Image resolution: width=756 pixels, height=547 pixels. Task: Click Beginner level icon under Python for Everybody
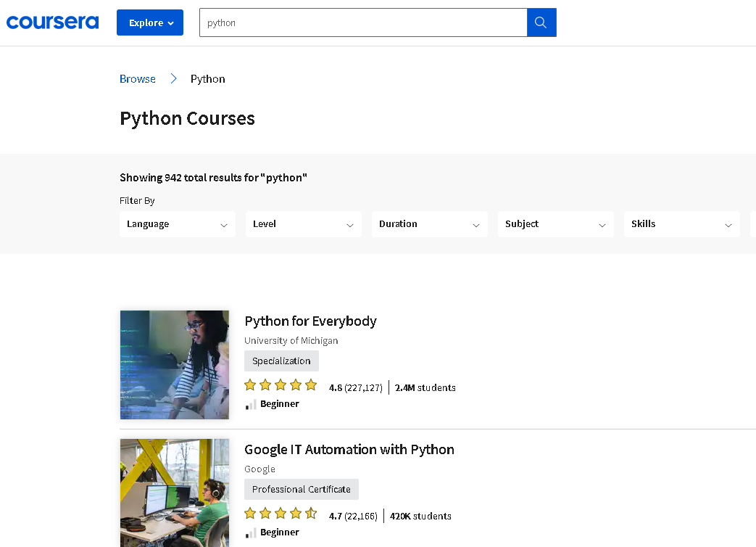(x=251, y=404)
